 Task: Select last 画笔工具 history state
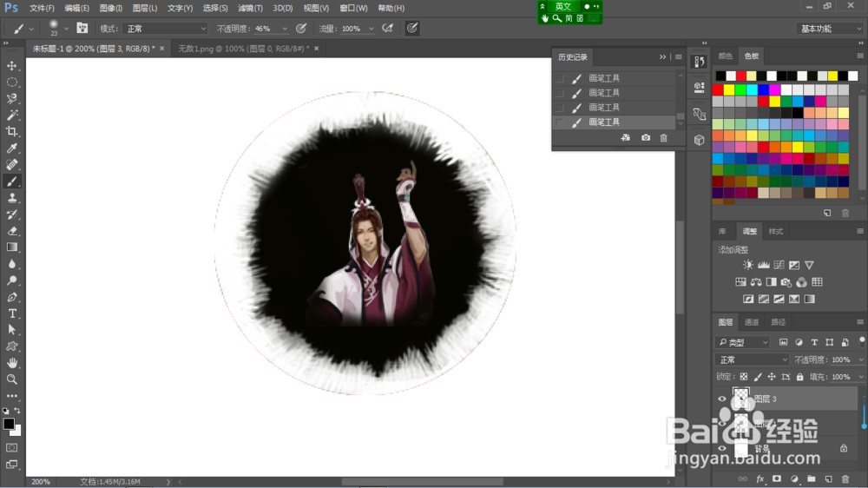coord(615,122)
